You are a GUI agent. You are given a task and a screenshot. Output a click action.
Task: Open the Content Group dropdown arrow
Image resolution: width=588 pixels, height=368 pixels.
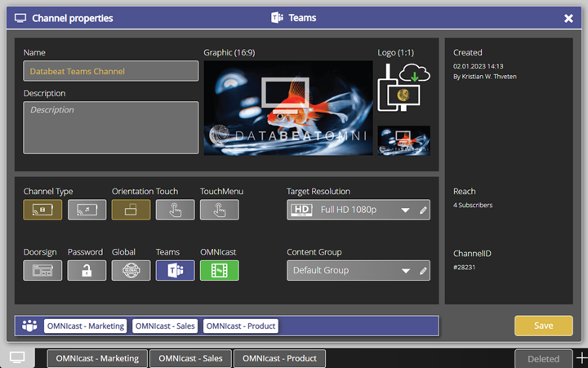[x=405, y=271]
